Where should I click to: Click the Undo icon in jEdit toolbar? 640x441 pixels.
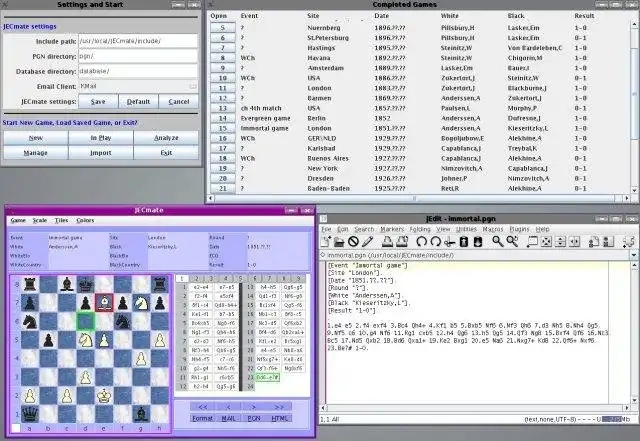[x=421, y=242]
